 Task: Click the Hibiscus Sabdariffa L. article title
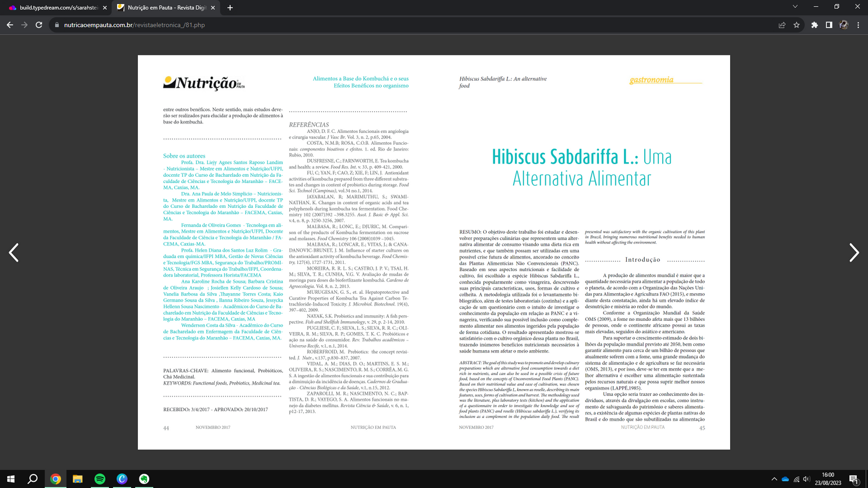581,167
